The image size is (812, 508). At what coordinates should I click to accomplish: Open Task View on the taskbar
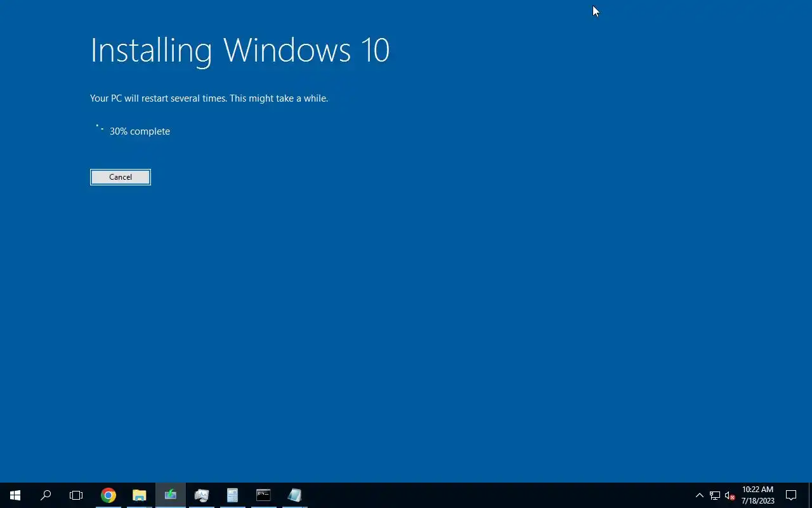[x=76, y=495]
